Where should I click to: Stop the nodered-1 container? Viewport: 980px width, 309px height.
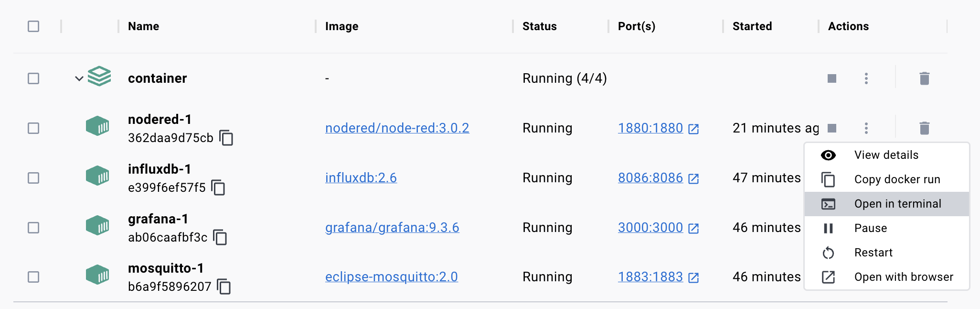tap(831, 128)
